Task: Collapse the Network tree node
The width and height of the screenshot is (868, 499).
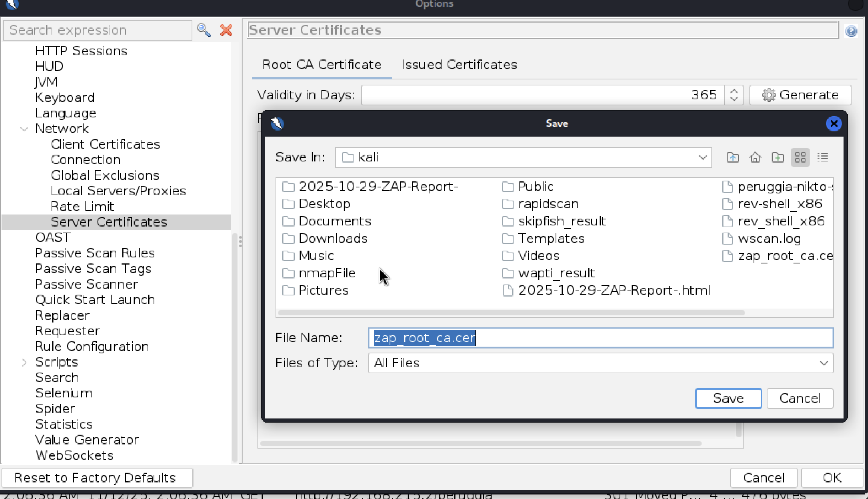Action: [x=24, y=129]
